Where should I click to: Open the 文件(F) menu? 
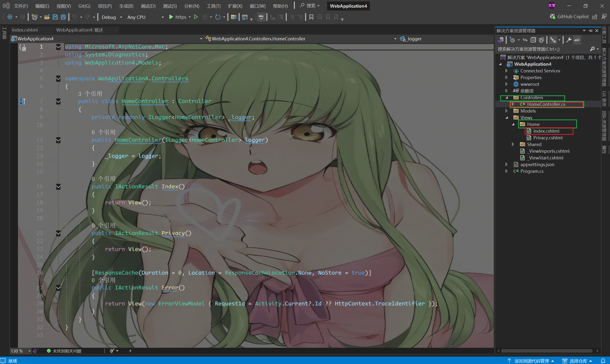pos(21,6)
